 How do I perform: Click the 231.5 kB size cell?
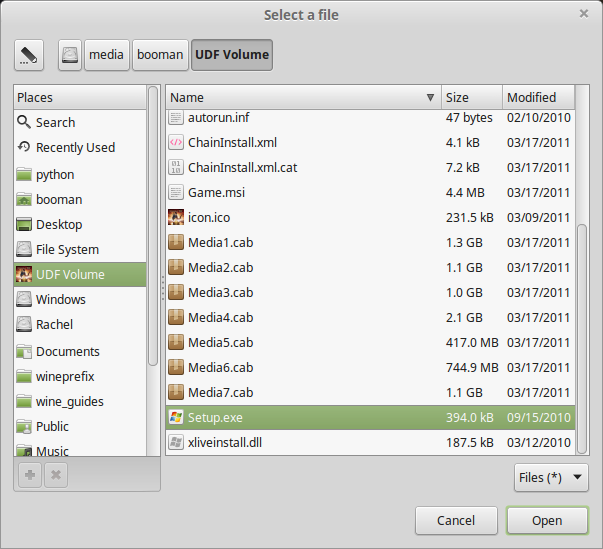coord(470,218)
